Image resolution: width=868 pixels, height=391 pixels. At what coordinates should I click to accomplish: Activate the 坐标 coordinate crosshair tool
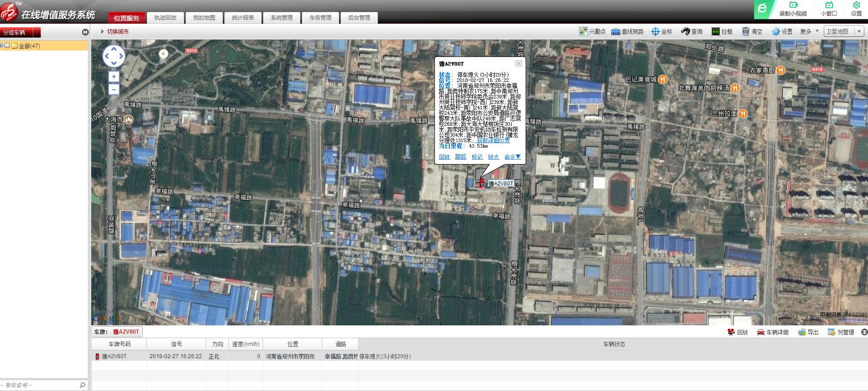click(x=655, y=31)
